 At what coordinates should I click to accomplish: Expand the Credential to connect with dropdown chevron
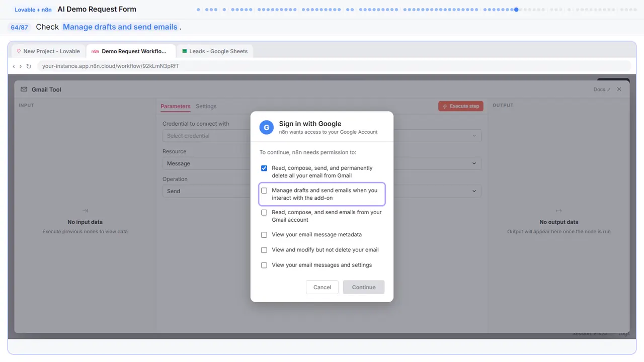[x=474, y=136]
